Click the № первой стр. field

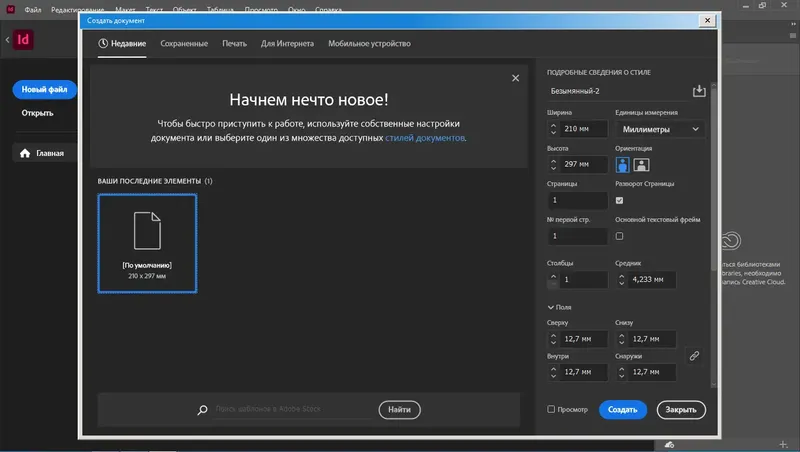[577, 236]
